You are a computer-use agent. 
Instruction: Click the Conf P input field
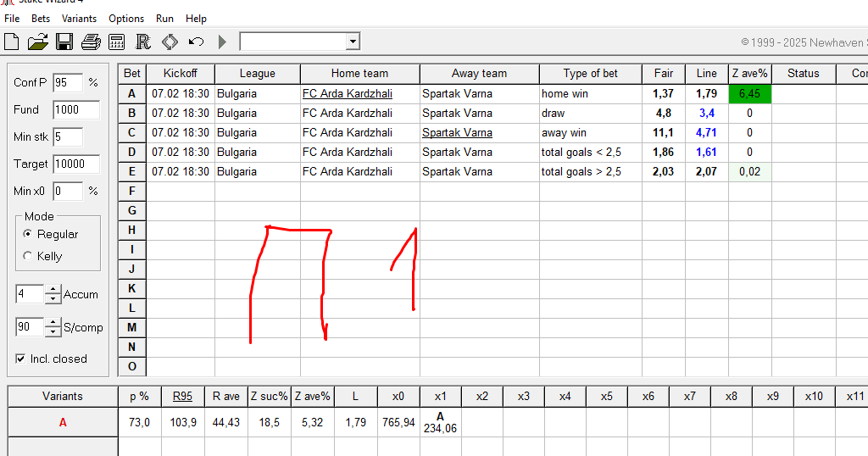[x=68, y=82]
